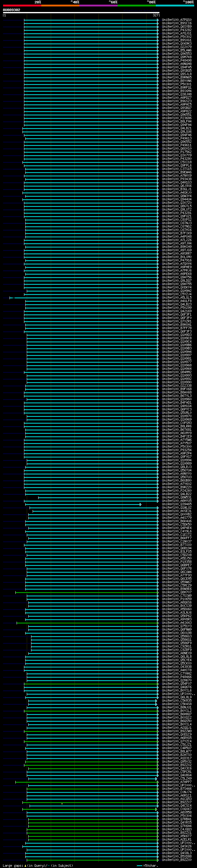Viewport: 197px width, 868px height.
Task: Open hit UniRef100_O22079
Action: (x=177, y=47)
